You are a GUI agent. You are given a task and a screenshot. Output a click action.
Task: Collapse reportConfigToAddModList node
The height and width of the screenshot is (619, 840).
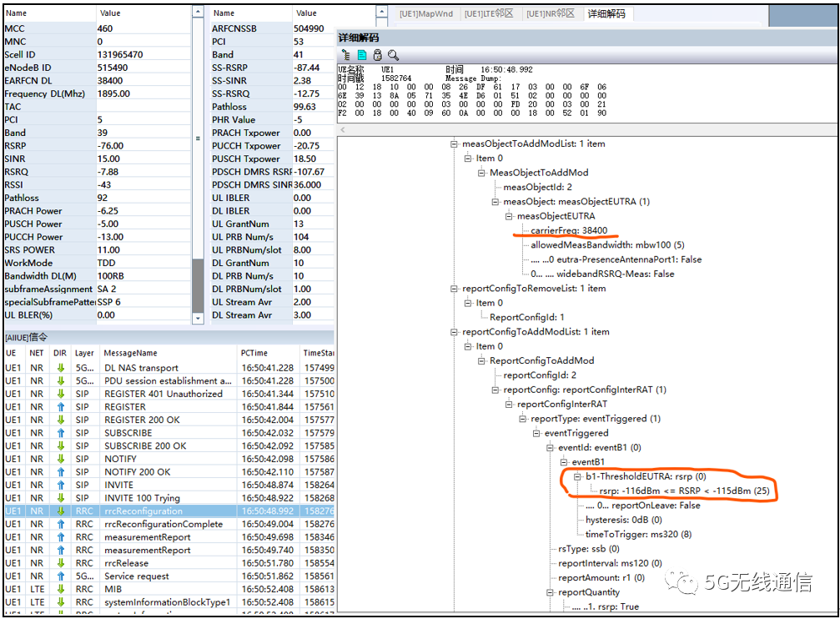454,332
